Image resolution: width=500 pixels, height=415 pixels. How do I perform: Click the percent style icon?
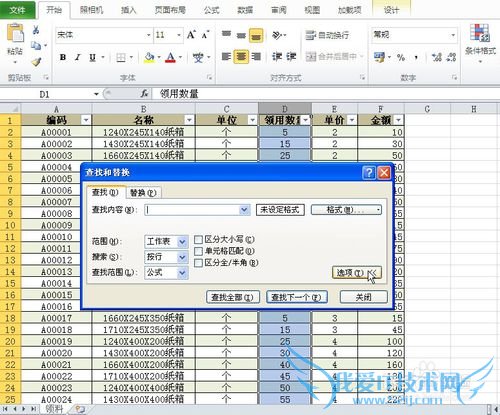click(401, 58)
